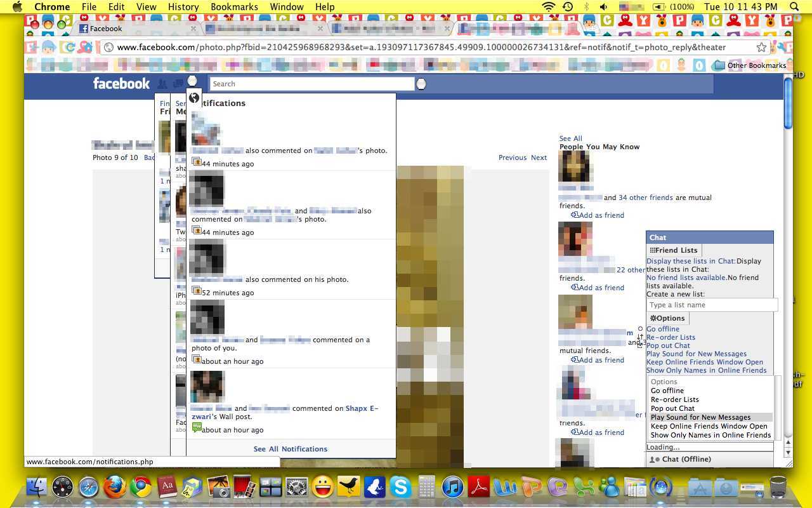Click the Facebook messages icon
Image resolution: width=812 pixels, height=508 pixels.
coord(178,84)
